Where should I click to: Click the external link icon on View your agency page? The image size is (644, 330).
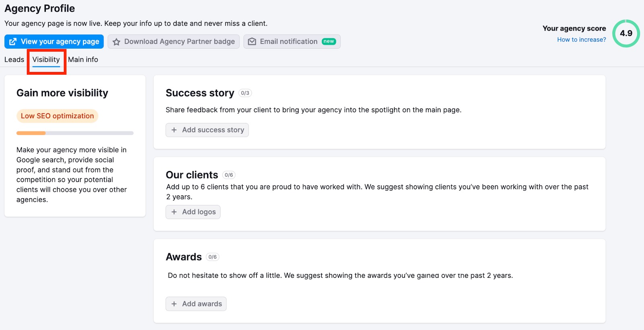point(13,41)
